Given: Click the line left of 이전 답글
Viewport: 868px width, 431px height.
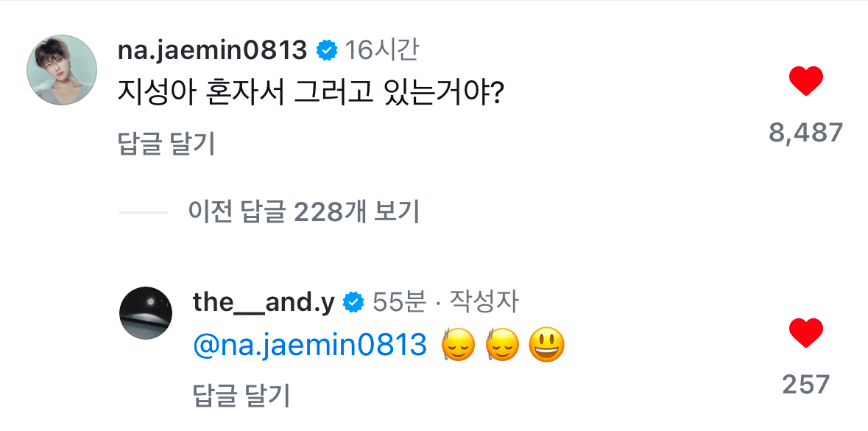Looking at the screenshot, I should 144,212.
